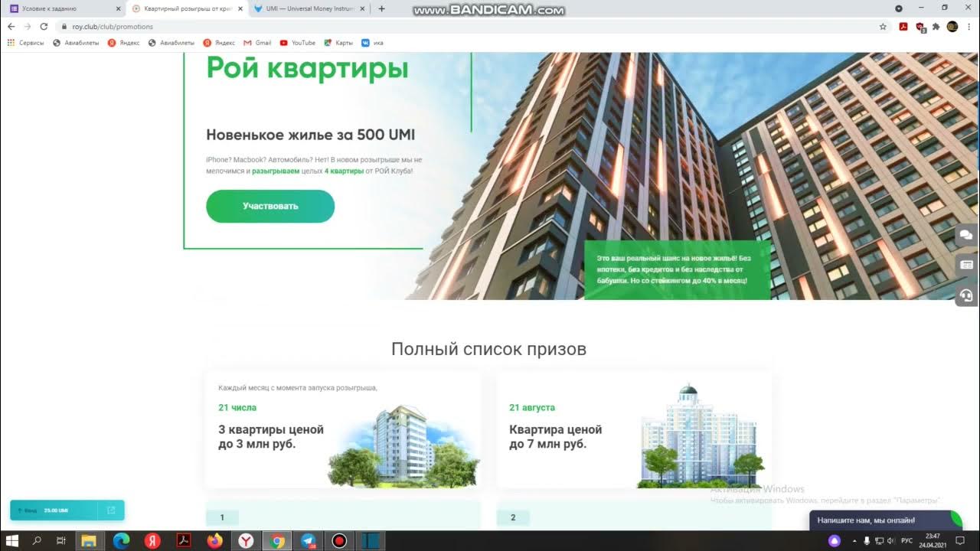This screenshot has width=980, height=551.
Task: Open the YouTube bookmark
Action: pos(298,43)
